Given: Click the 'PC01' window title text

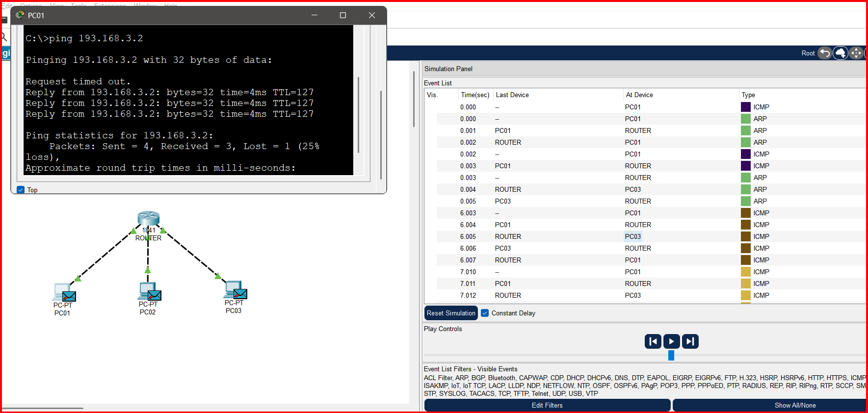Looking at the screenshot, I should [x=36, y=15].
